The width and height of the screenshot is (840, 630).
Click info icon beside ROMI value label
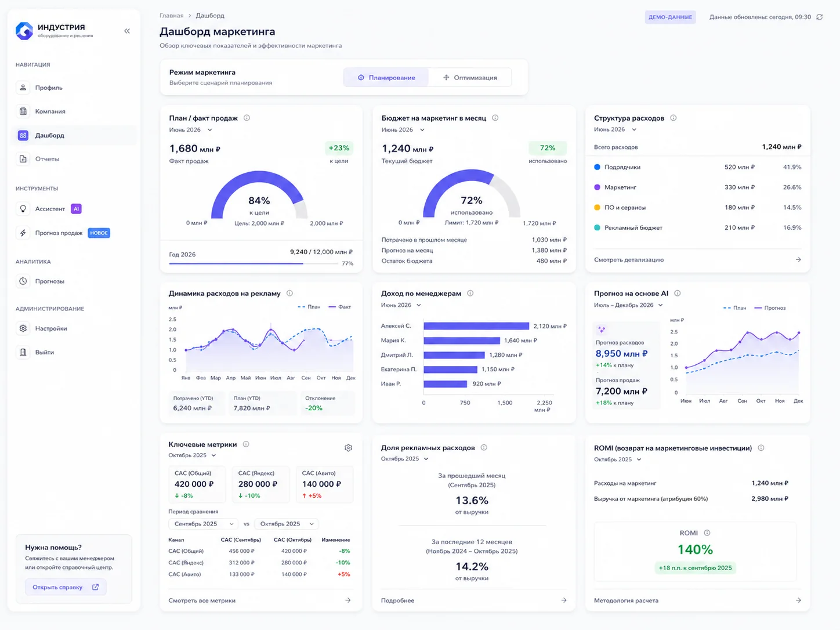tap(707, 533)
